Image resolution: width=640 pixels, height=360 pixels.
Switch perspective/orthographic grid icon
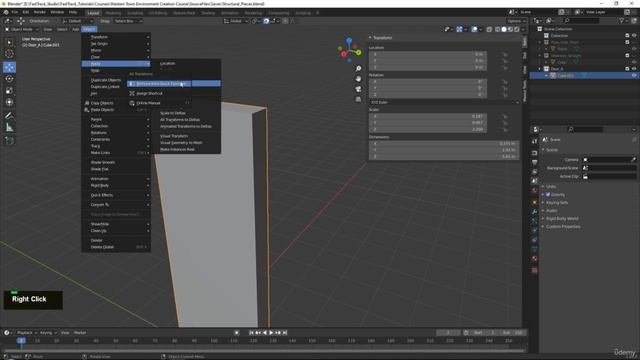pyautogui.click(x=358, y=99)
